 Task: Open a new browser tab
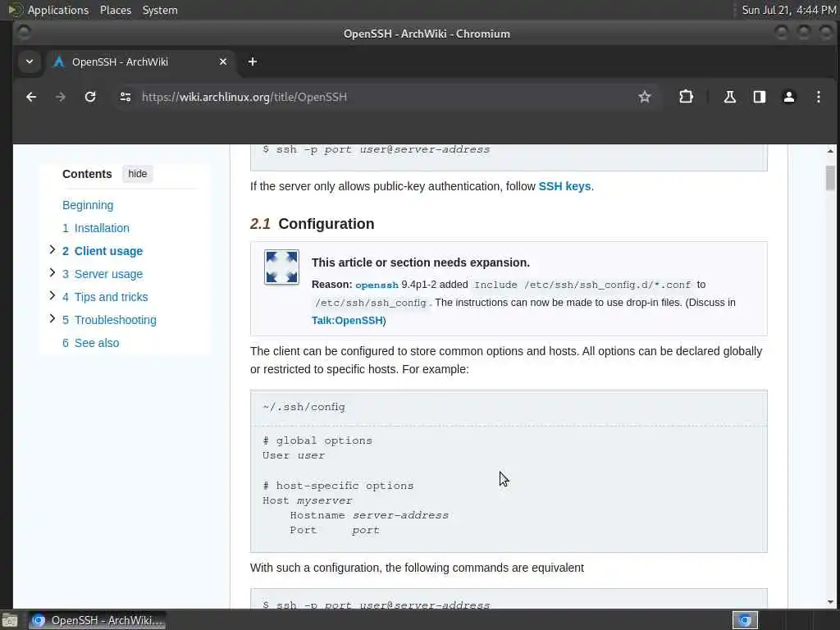click(253, 62)
